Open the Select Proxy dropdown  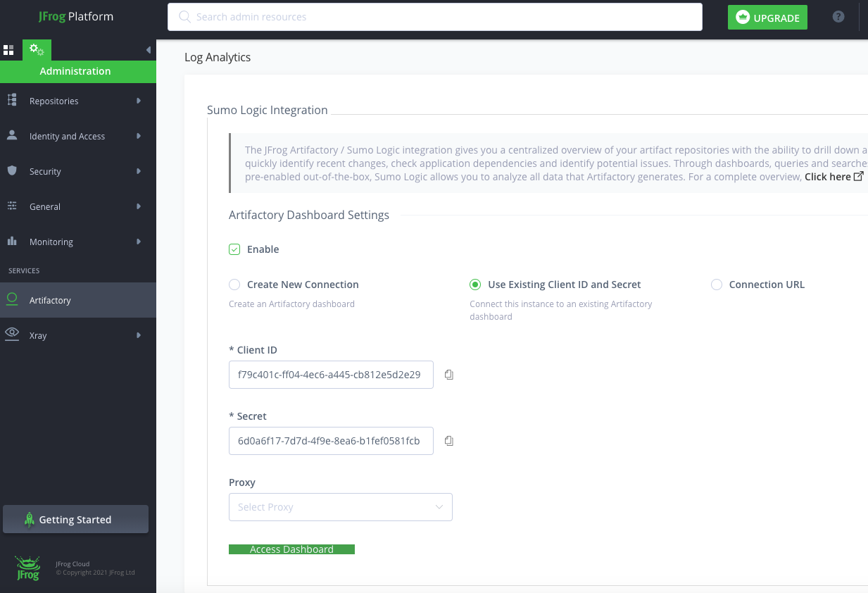[x=340, y=506]
